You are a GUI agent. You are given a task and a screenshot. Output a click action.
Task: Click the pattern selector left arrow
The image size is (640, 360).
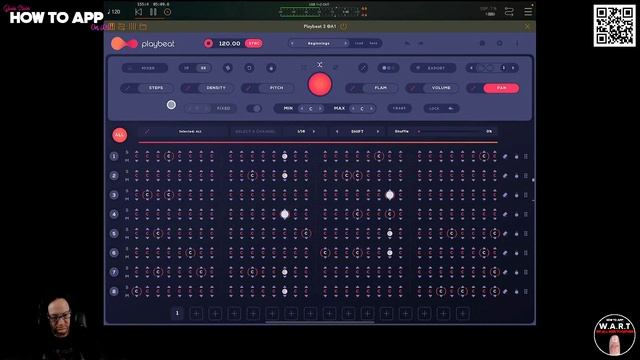click(x=471, y=68)
